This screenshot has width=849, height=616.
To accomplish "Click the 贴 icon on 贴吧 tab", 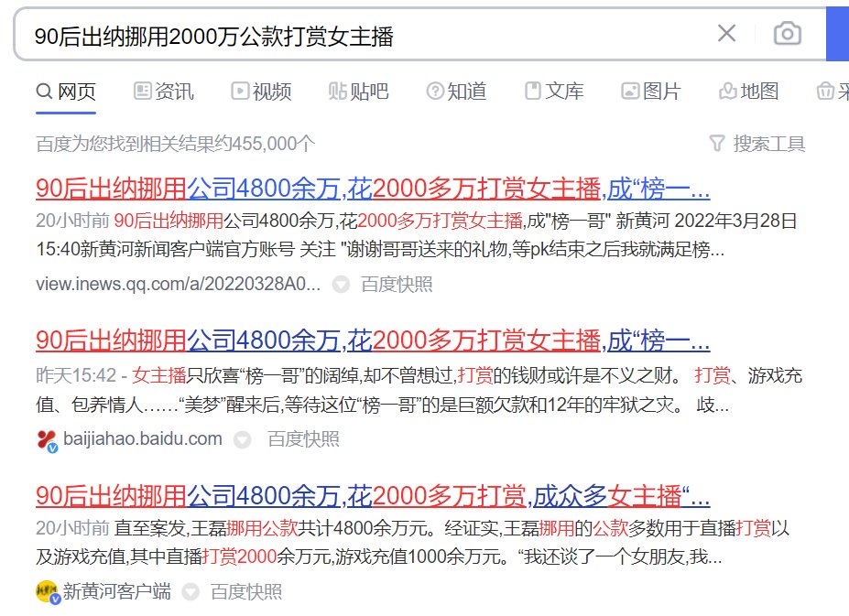I will (338, 91).
